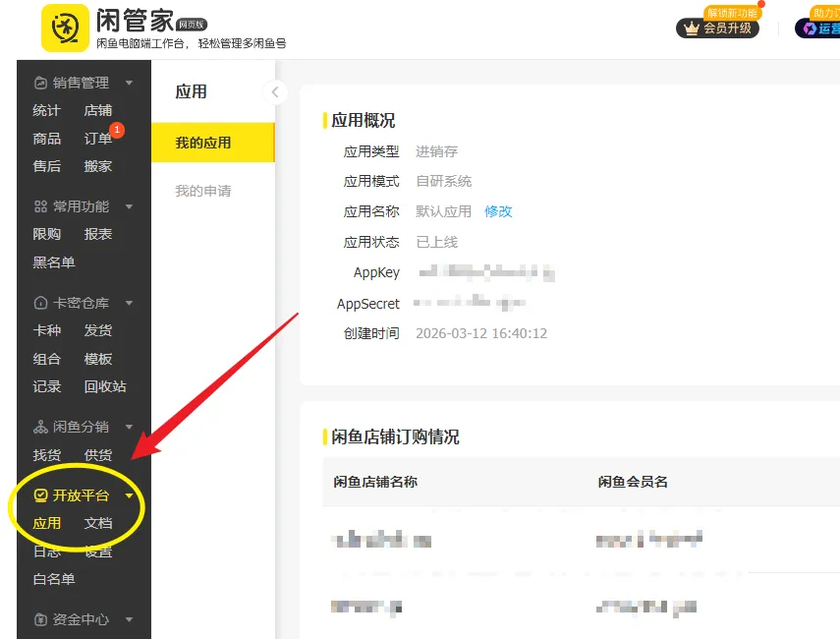Select the 模板 menu item
This screenshot has width=840, height=639.
pos(98,359)
